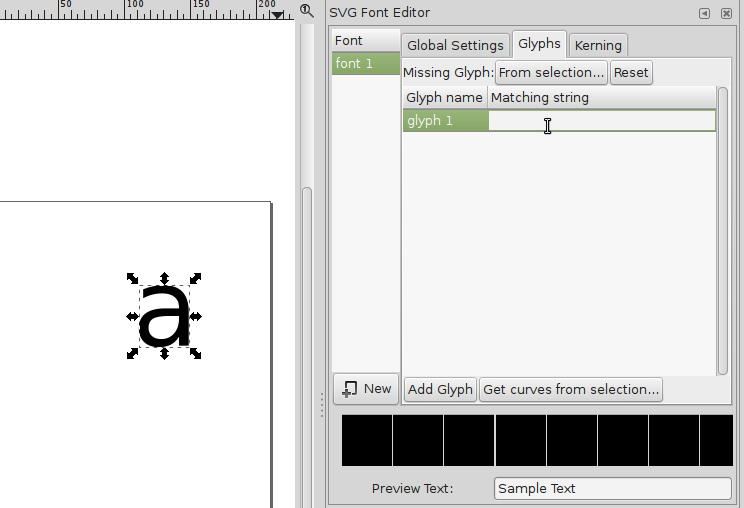The width and height of the screenshot is (744, 508).
Task: Click the zoom magnifier icon above the scrollbar
Action: tap(307, 10)
